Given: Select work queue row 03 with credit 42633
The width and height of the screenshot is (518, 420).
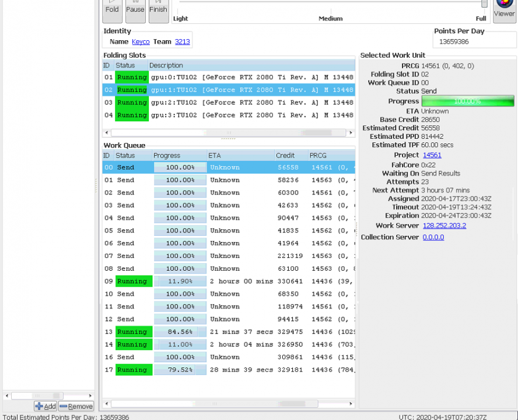Looking at the screenshot, I should [229, 205].
